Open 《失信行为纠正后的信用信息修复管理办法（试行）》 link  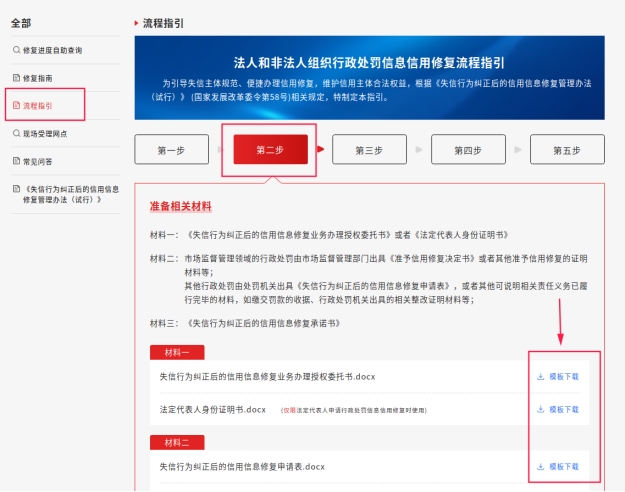click(x=71, y=194)
